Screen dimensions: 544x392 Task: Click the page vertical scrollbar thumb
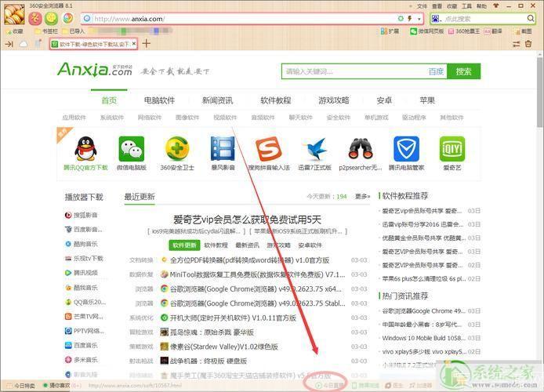(x=540, y=92)
